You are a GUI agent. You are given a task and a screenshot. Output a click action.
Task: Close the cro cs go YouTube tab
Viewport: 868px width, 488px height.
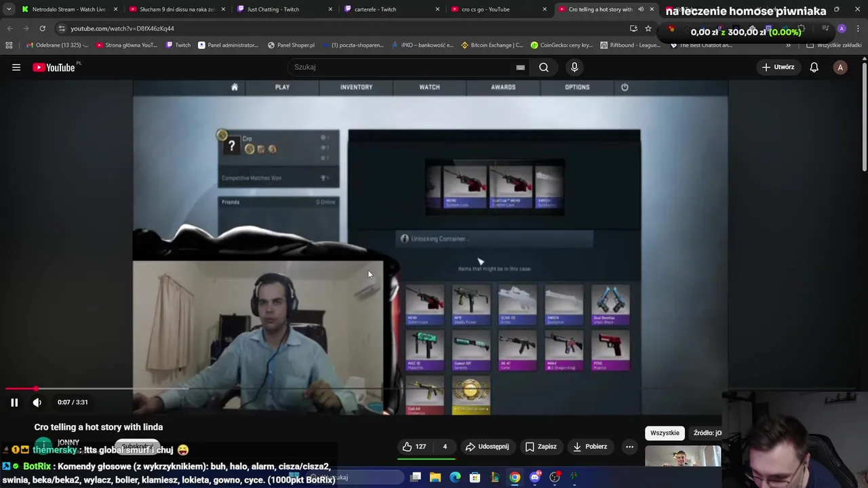tap(545, 9)
